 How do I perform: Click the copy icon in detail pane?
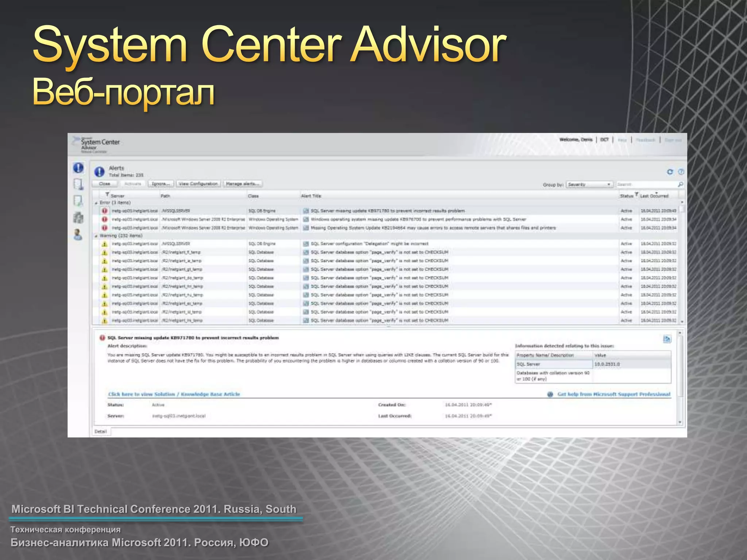tap(667, 339)
